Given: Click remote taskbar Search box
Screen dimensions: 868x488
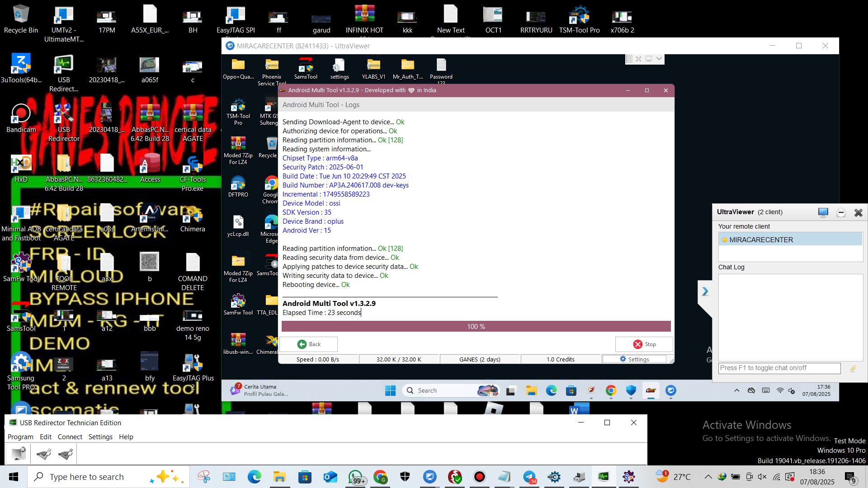Looking at the screenshot, I should click(451, 390).
